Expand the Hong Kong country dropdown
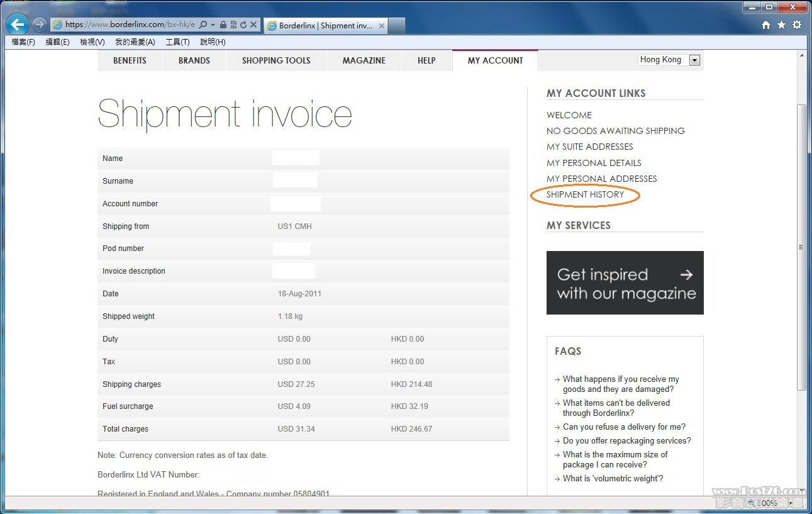The image size is (812, 514). (694, 60)
